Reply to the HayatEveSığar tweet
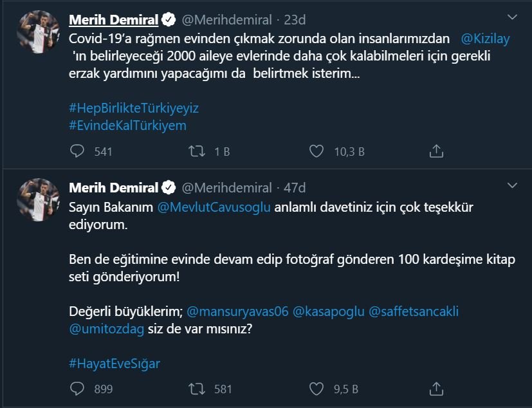532x408 pixels. pos(77,389)
